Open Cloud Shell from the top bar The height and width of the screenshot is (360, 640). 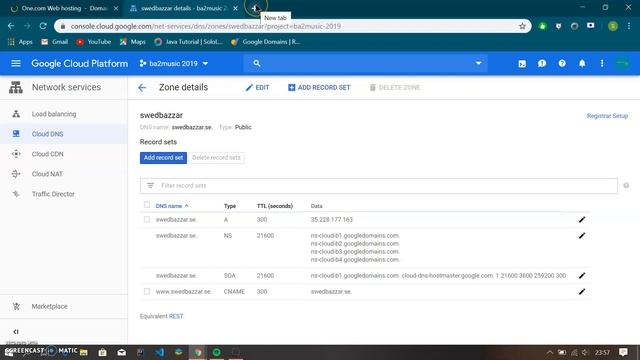click(522, 64)
